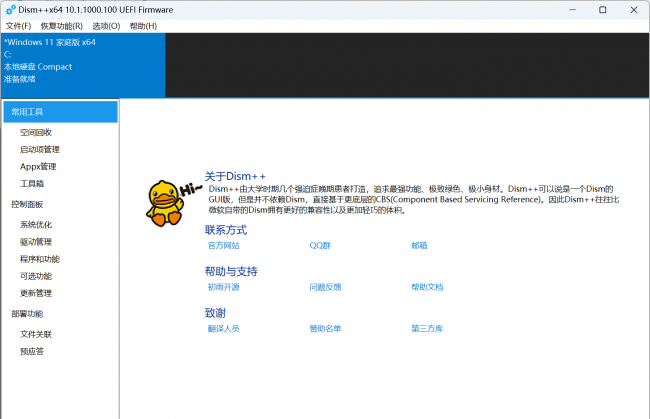
Task: Open 更新管理 in the sidebar
Action: tap(36, 293)
